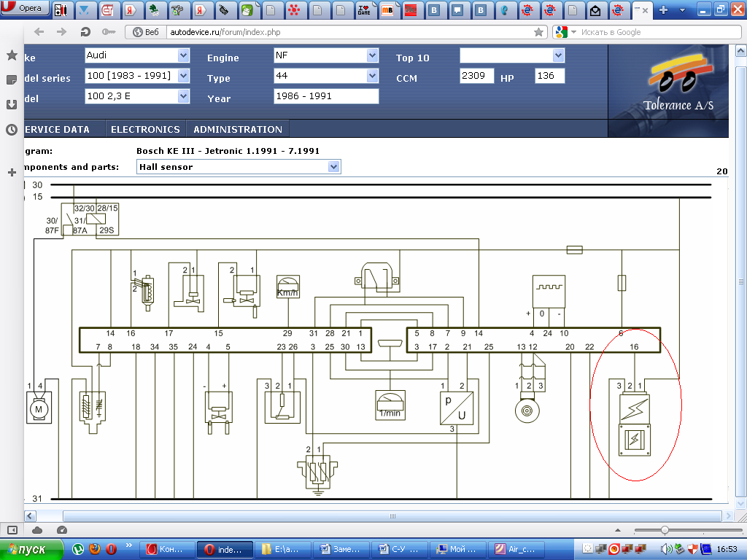Click the CCM field showing 2309

(477, 76)
